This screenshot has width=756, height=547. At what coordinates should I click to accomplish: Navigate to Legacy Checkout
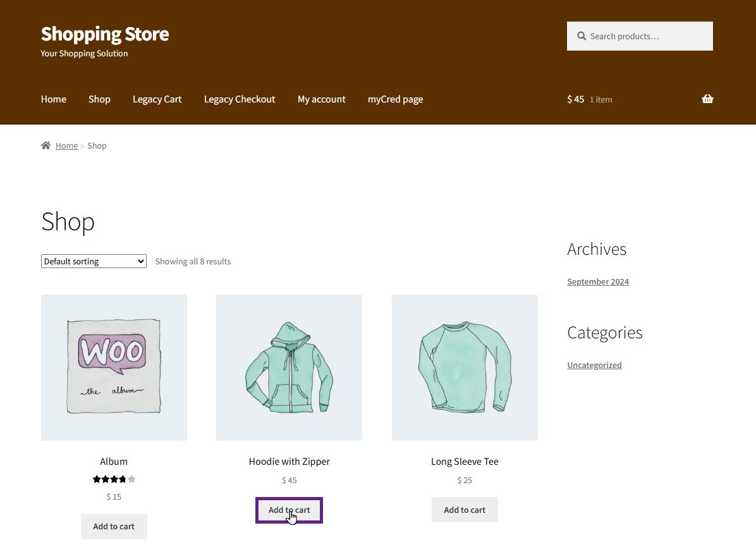(x=240, y=99)
